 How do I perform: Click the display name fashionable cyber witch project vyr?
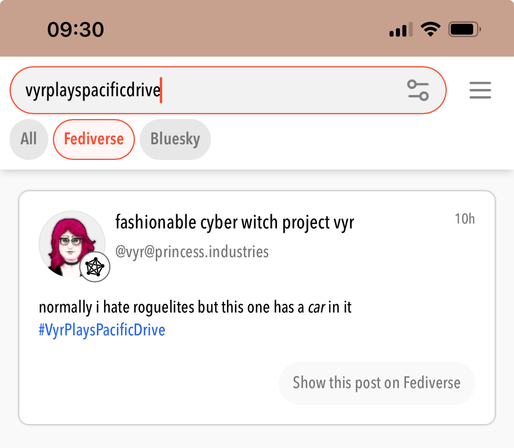[235, 222]
